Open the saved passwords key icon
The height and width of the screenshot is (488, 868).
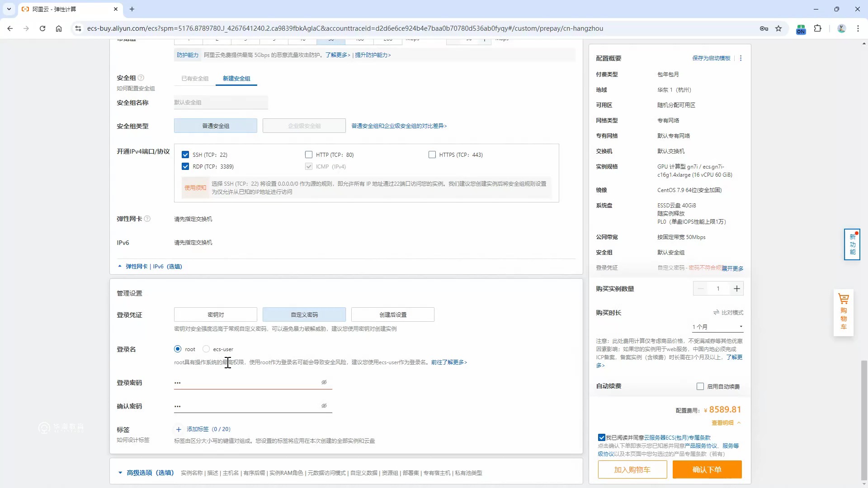(764, 28)
